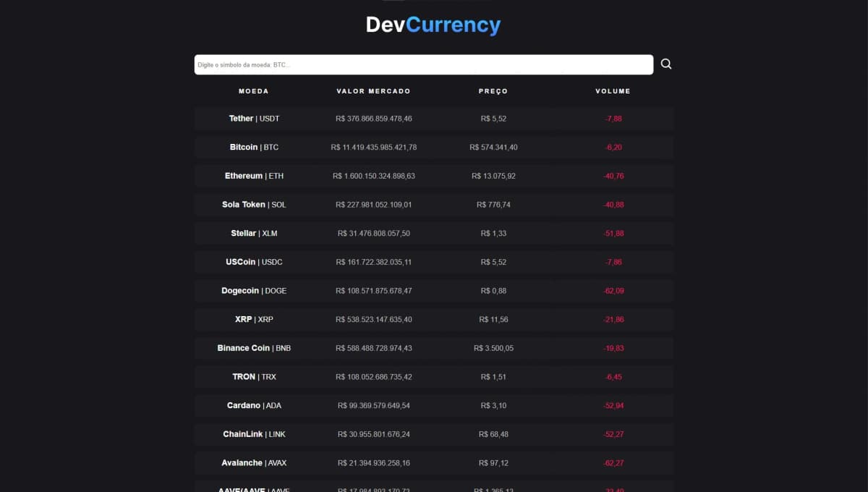This screenshot has width=868, height=492.
Task: Click Avalanche market value R$ 21.394.936.258,16
Action: tap(374, 463)
